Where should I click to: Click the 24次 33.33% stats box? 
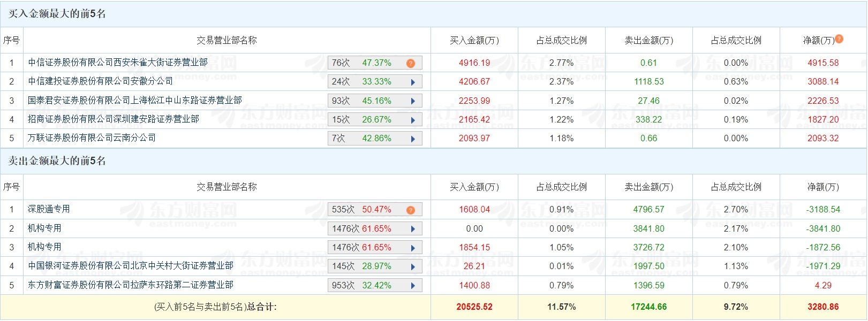click(x=375, y=82)
